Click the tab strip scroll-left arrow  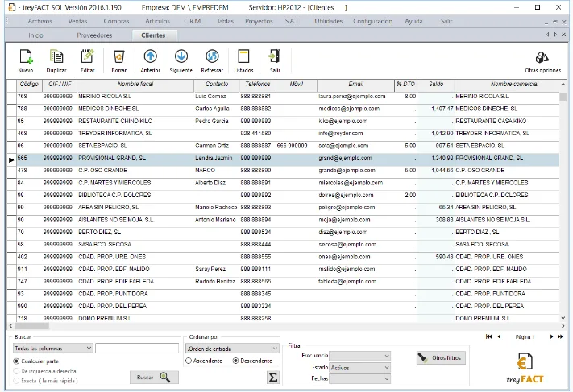(x=547, y=35)
